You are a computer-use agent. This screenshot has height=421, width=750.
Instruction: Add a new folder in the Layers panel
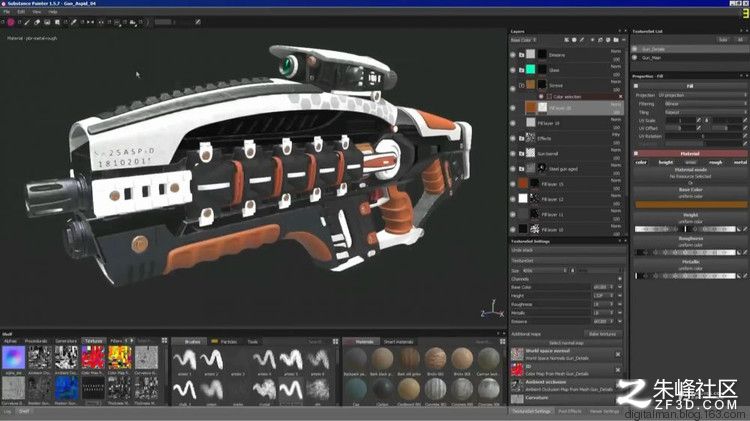point(616,40)
